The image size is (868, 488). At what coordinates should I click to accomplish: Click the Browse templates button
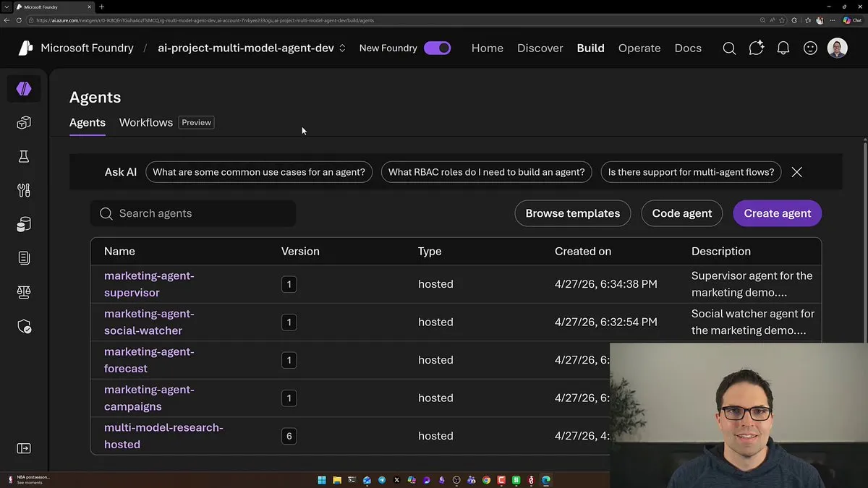tap(573, 213)
